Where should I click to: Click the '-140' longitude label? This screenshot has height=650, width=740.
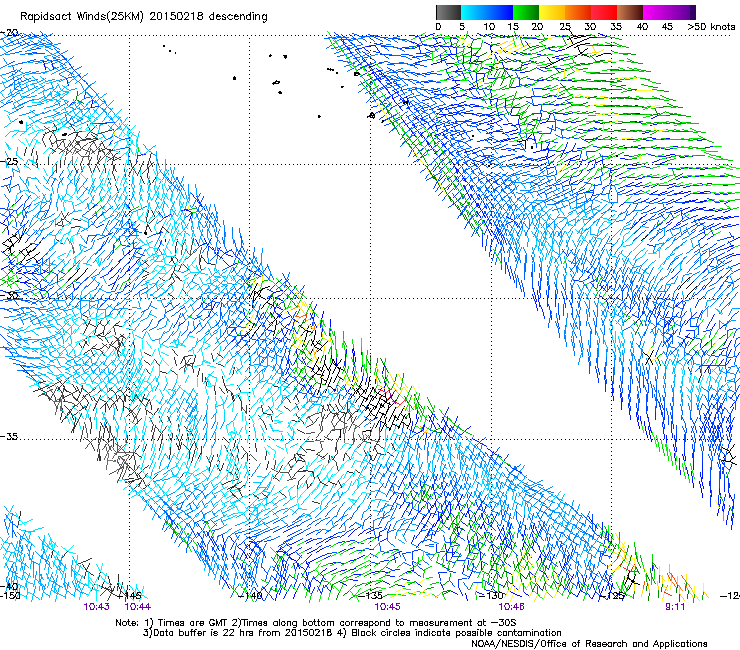(x=250, y=596)
